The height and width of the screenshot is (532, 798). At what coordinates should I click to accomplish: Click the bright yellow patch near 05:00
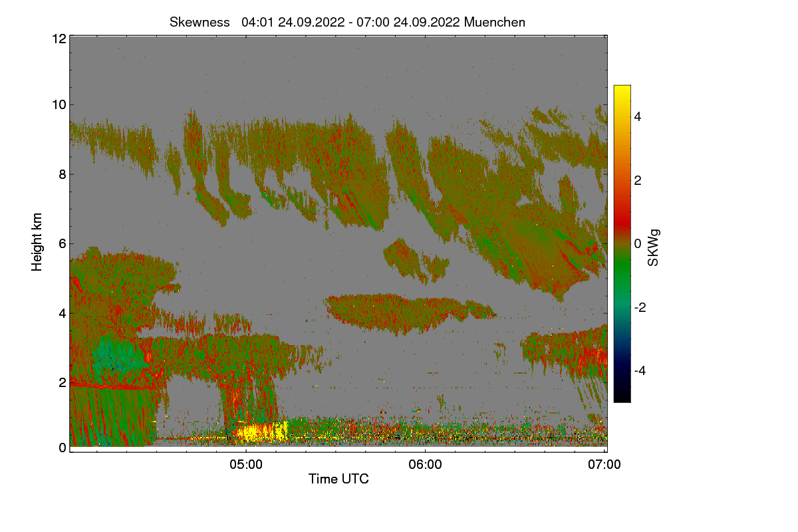263,432
